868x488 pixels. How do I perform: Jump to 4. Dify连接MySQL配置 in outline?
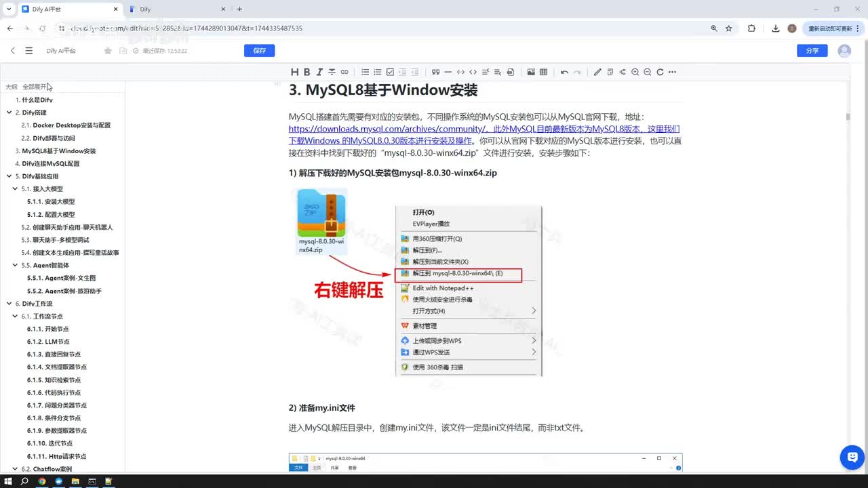point(47,163)
